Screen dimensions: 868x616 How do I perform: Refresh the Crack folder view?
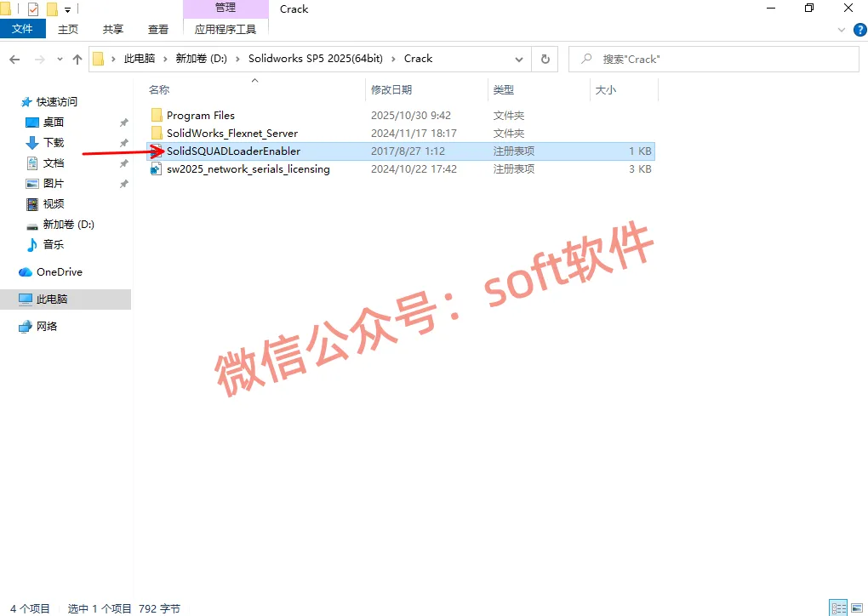pyautogui.click(x=545, y=60)
